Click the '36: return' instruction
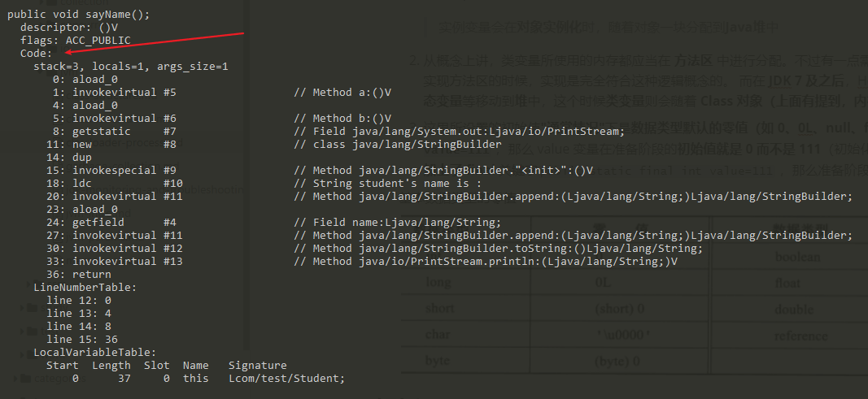This screenshot has width=868, height=399. (79, 274)
